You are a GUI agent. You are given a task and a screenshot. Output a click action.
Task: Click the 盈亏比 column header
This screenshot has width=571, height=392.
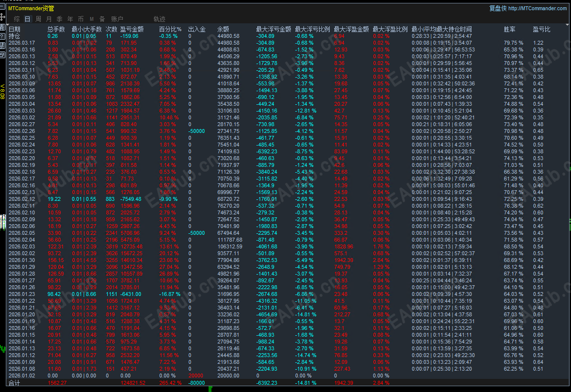pos(541,29)
